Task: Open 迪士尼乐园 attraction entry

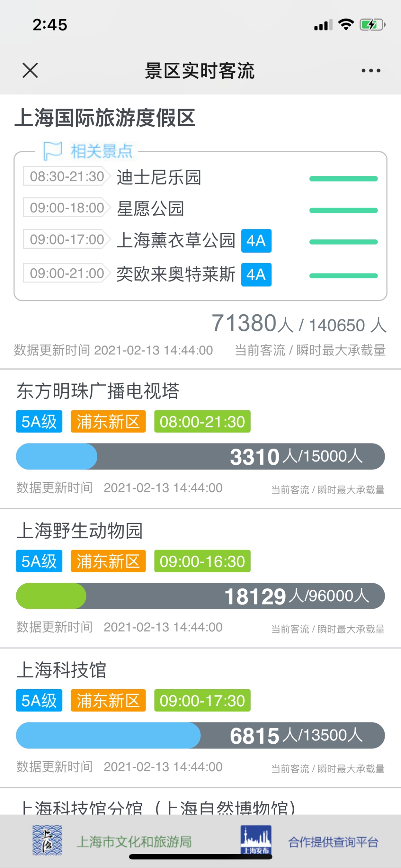Action: [x=159, y=177]
